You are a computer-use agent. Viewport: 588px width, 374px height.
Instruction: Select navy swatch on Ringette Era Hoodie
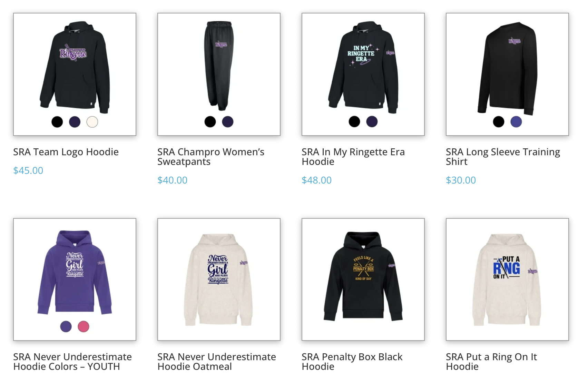tap(372, 122)
